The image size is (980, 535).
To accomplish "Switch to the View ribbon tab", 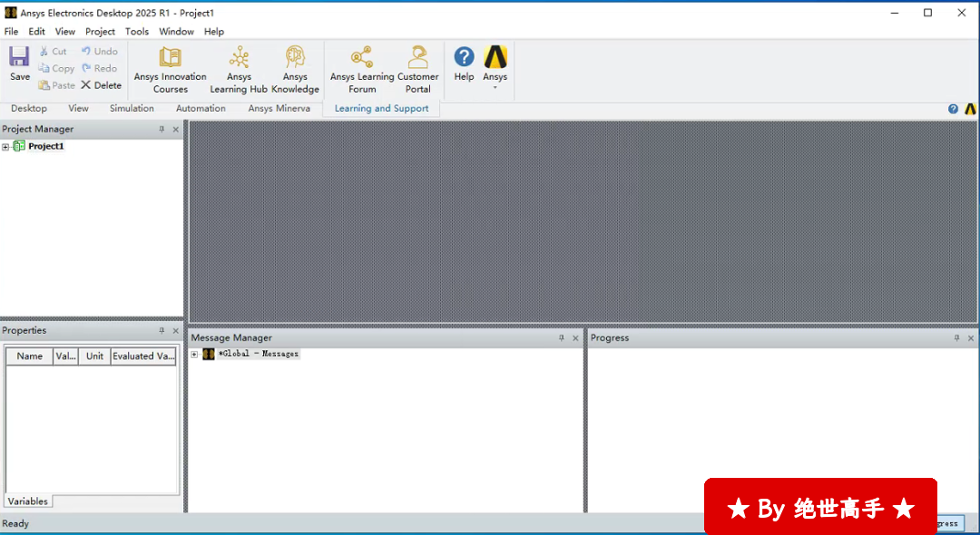I will pyautogui.click(x=78, y=109).
